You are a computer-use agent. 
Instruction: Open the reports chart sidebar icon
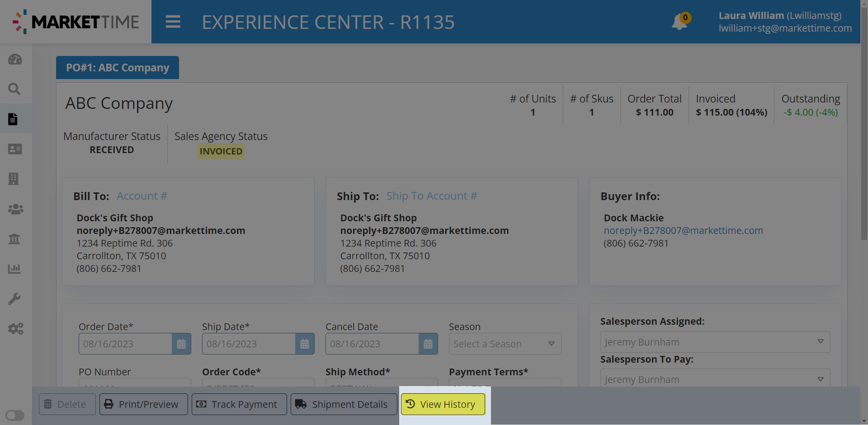[14, 269]
